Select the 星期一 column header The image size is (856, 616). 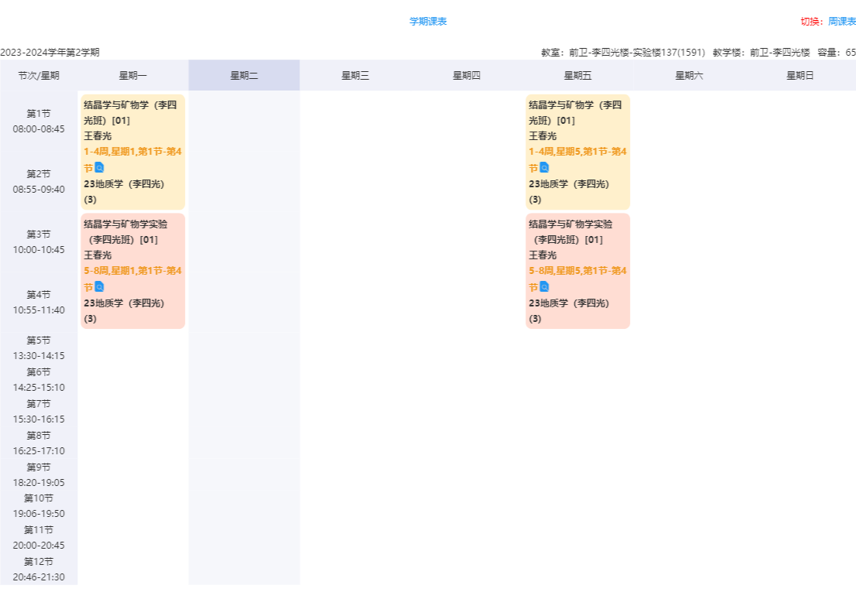(x=132, y=75)
